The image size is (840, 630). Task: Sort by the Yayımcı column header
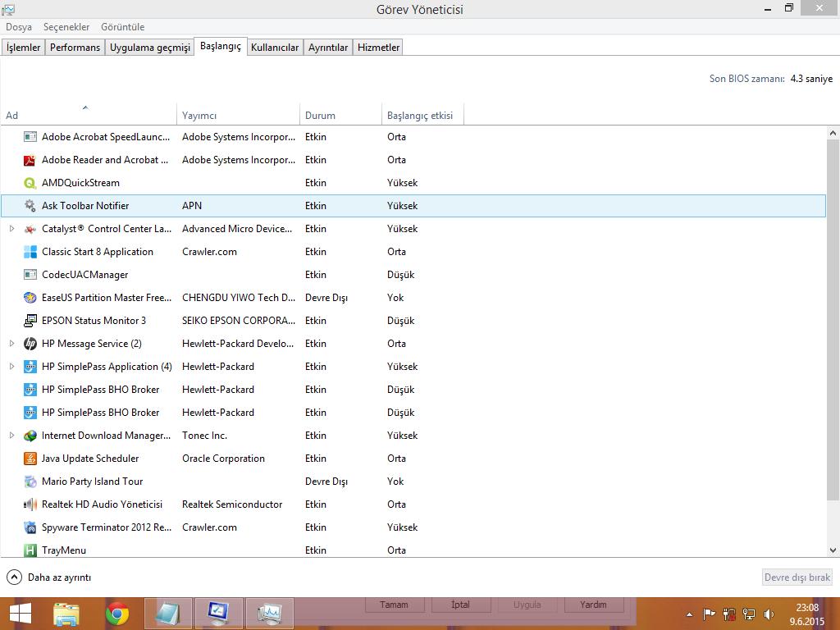(238, 115)
